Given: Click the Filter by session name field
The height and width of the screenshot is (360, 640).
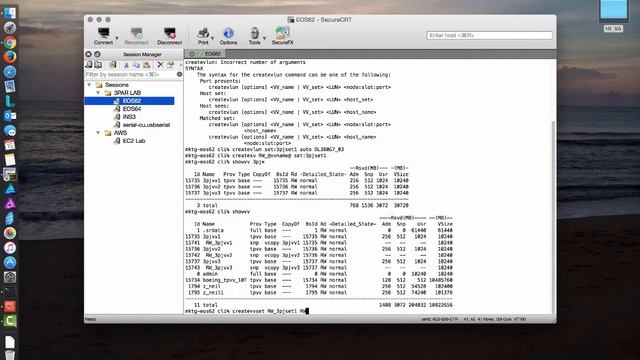Looking at the screenshot, I should pyautogui.click(x=130, y=74).
